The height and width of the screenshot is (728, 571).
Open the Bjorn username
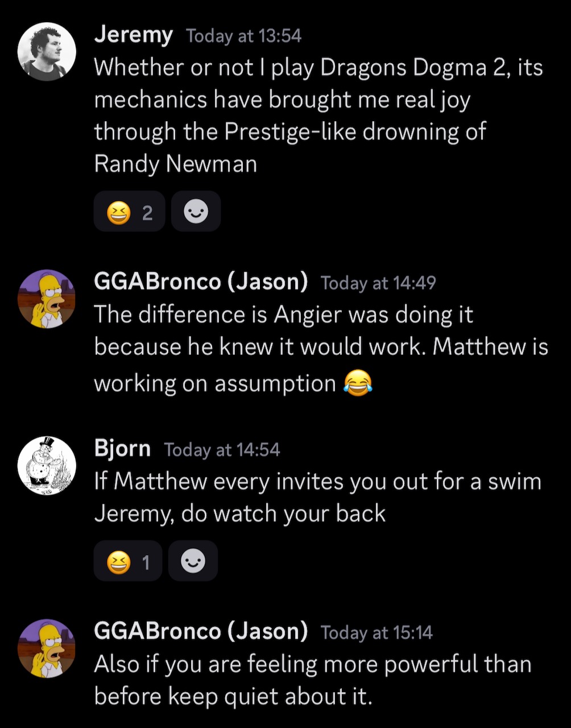[122, 449]
